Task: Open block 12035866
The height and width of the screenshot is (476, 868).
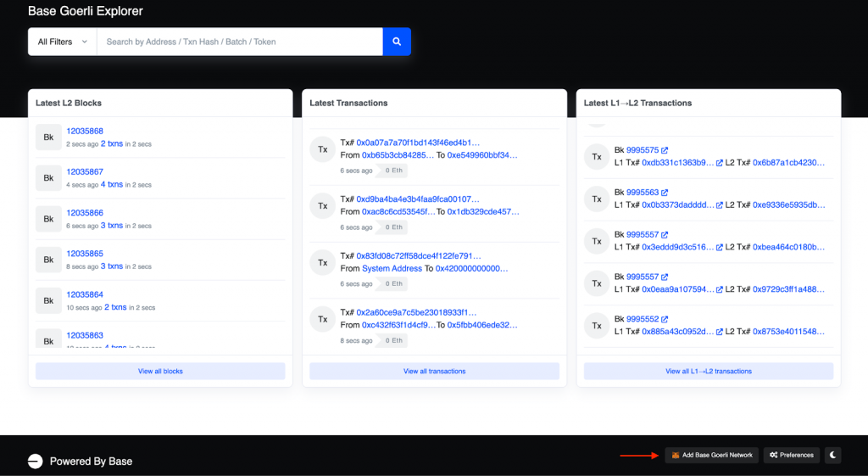Action: click(x=85, y=213)
